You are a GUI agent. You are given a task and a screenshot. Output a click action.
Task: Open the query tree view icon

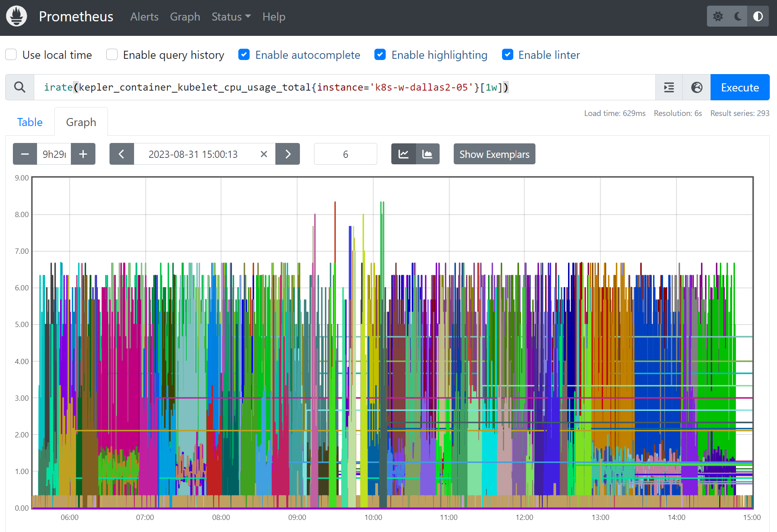(x=668, y=87)
